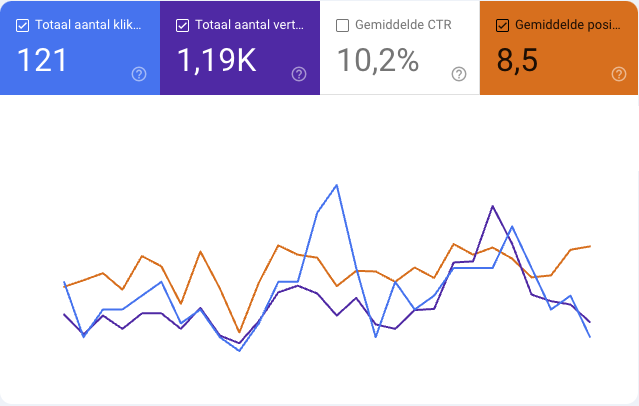Click the Totaal aantal klik... label
Screen dimensions: 639x406
click(88, 25)
